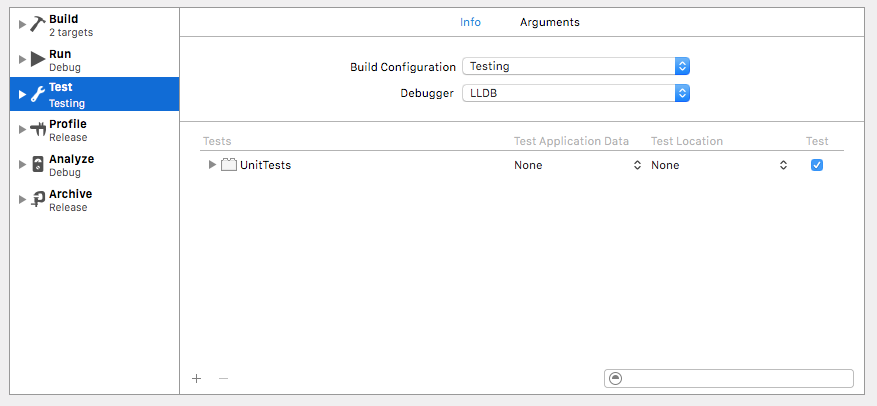The height and width of the screenshot is (406, 877).
Task: Expand the Profile action disclosure triangle
Action: [x=22, y=129]
